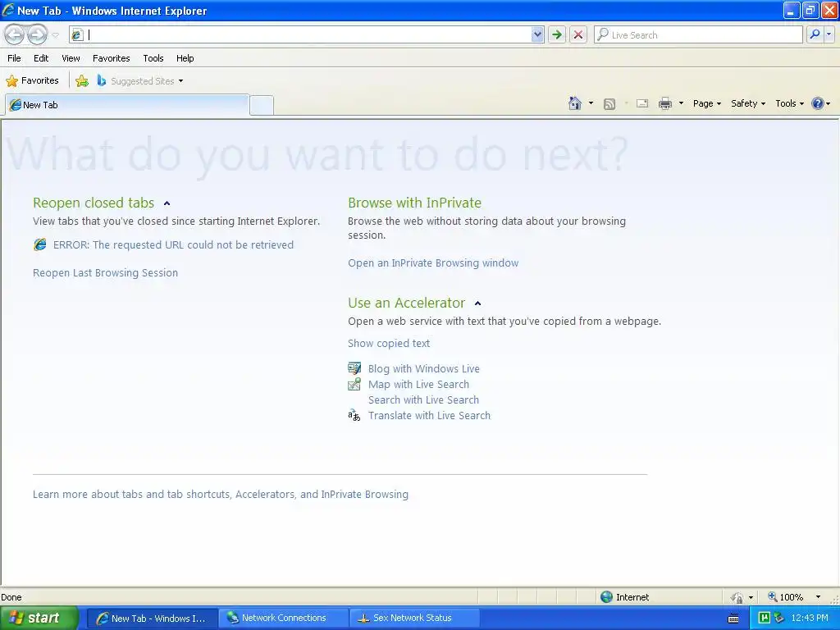Viewport: 840px width, 630px height.
Task: Reopen the ERROR requested URL tab link
Action: (173, 244)
